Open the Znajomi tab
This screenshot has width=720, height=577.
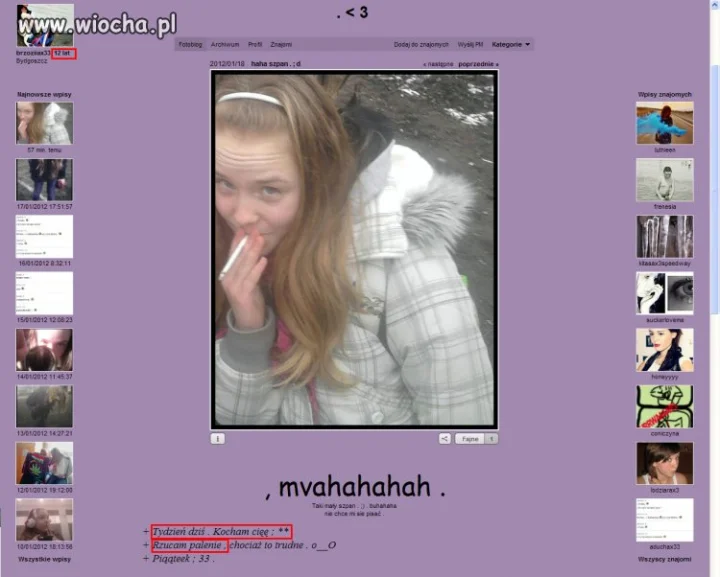(281, 45)
